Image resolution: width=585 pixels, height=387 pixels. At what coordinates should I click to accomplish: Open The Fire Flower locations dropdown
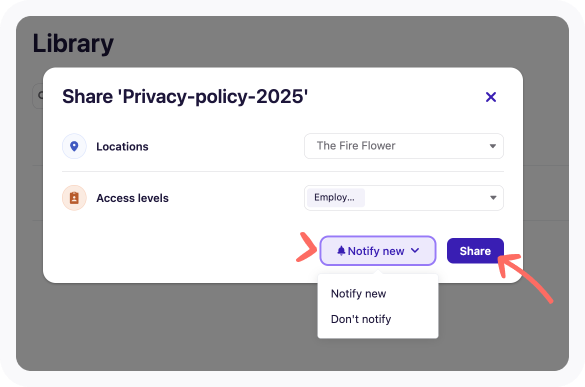[404, 146]
